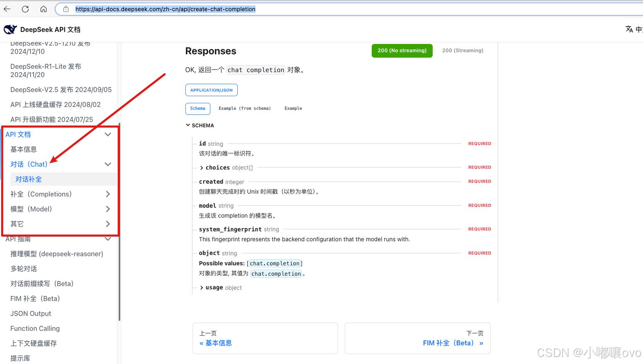643x364 pixels.
Task: Click the created integer field name
Action: 211,182
